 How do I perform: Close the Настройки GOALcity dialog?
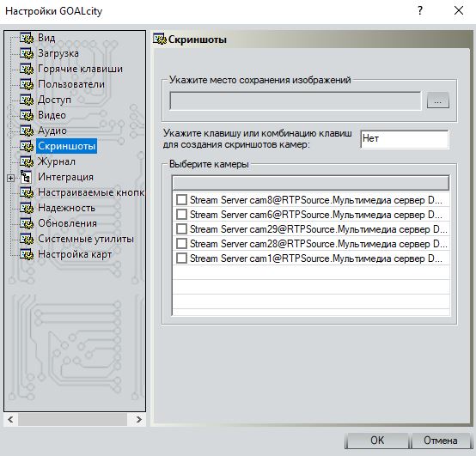(x=459, y=11)
